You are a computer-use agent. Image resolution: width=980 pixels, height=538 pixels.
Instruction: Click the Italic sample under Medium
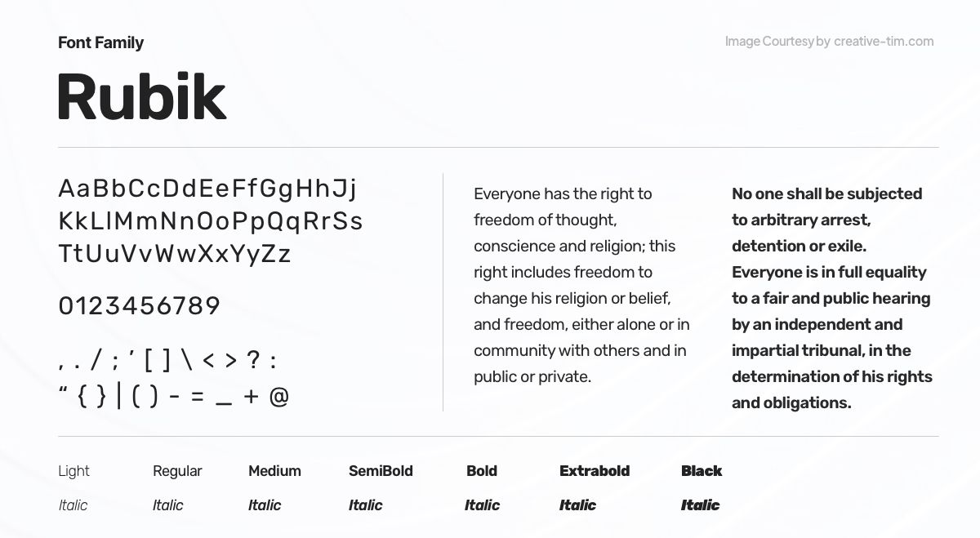click(265, 505)
